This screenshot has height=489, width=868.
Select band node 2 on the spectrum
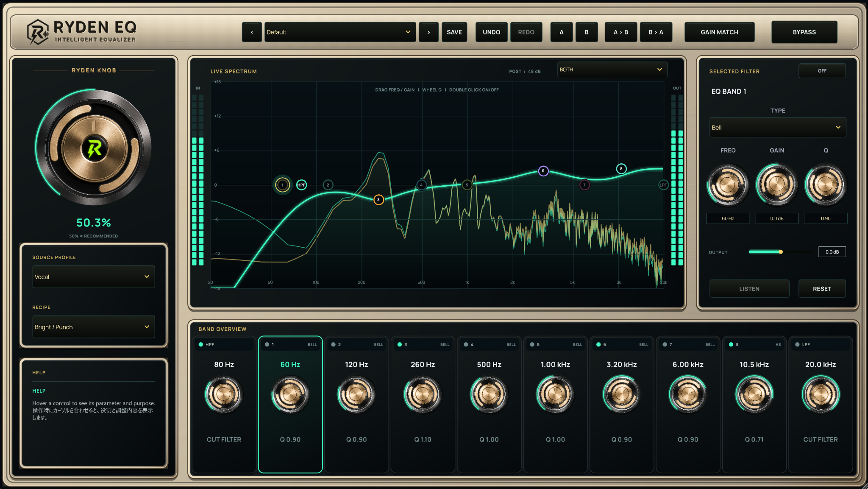[x=328, y=185]
